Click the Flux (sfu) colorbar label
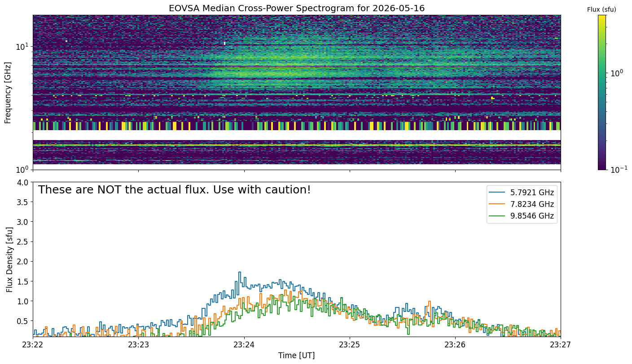 click(x=601, y=9)
